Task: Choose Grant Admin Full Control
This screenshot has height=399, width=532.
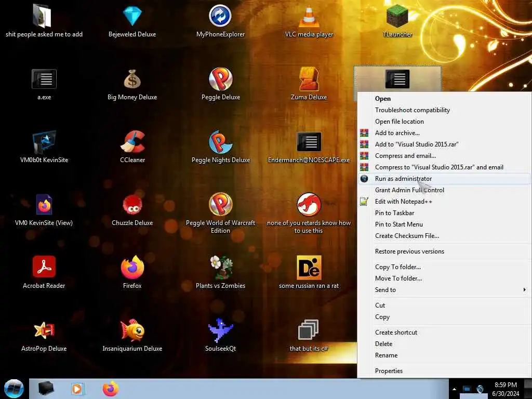Action: coord(445,190)
